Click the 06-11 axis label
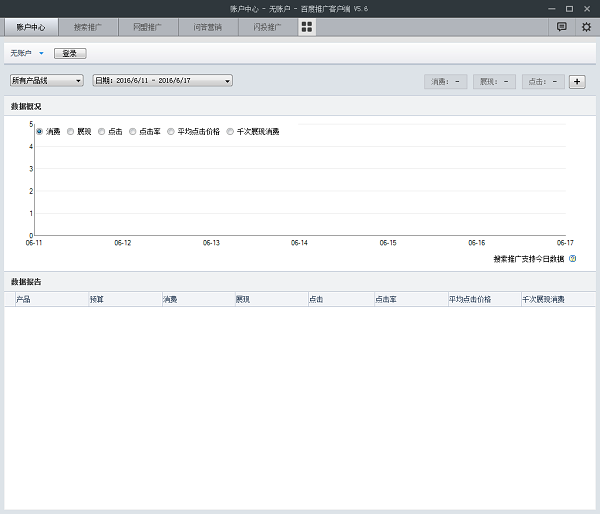600x514 pixels. (x=34, y=243)
